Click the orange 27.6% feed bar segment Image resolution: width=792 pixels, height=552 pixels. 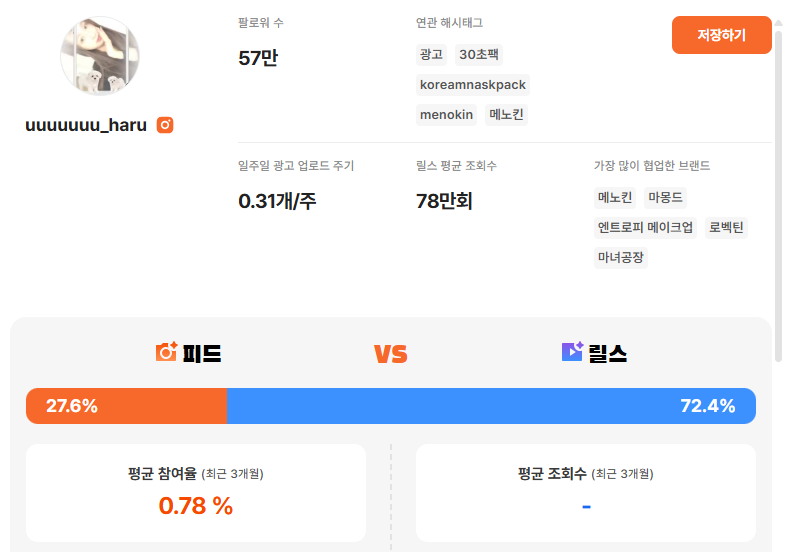coord(127,406)
